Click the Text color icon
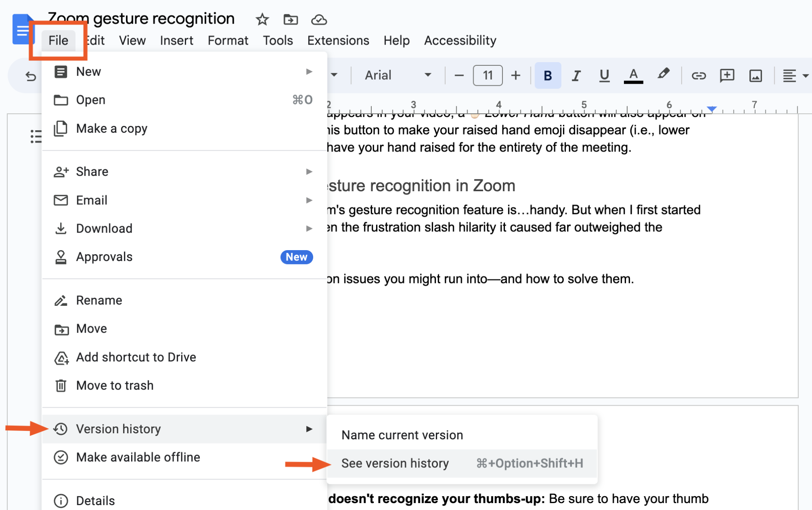 [x=633, y=75]
